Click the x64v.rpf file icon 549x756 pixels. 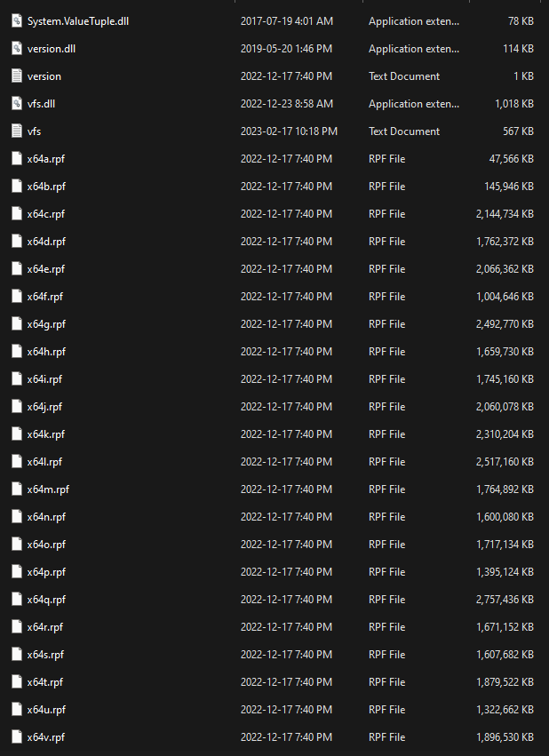pos(16,737)
